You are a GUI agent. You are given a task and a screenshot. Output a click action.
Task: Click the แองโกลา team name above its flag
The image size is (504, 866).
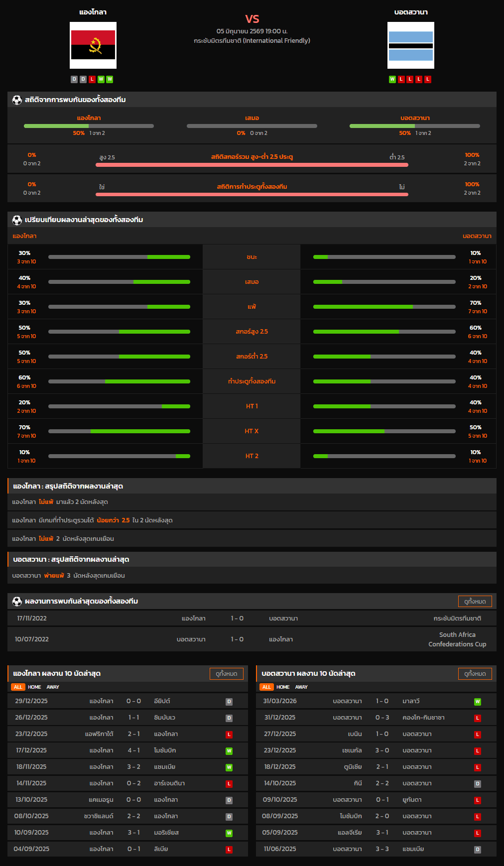tap(93, 12)
